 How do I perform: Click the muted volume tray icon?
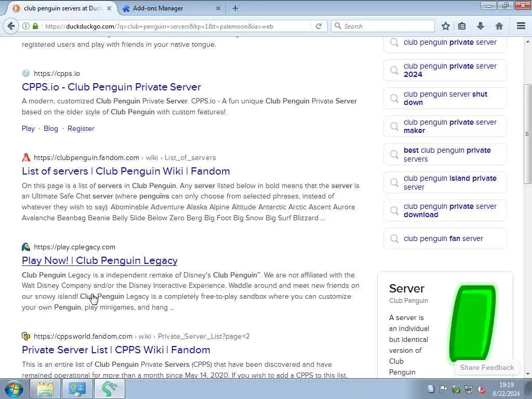[x=481, y=389]
